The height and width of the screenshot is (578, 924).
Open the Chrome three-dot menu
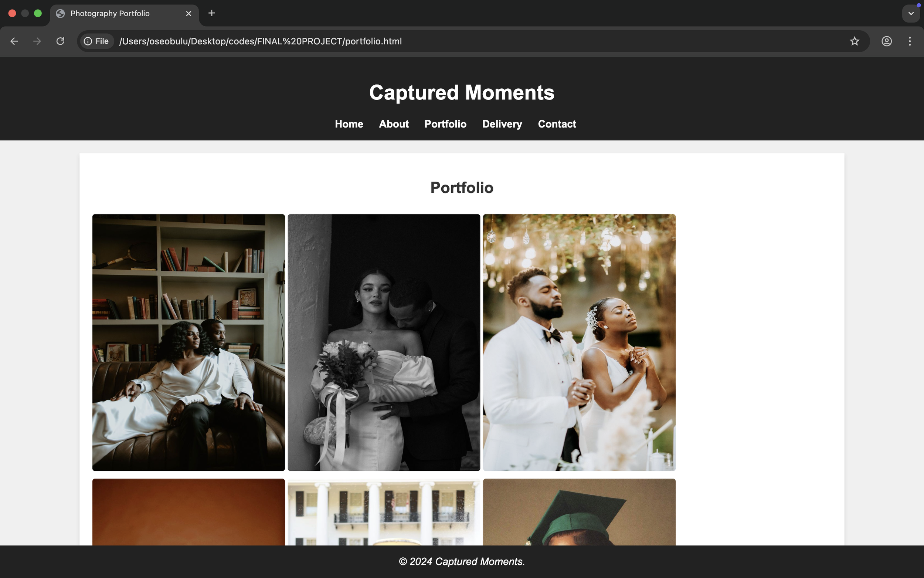pos(910,41)
